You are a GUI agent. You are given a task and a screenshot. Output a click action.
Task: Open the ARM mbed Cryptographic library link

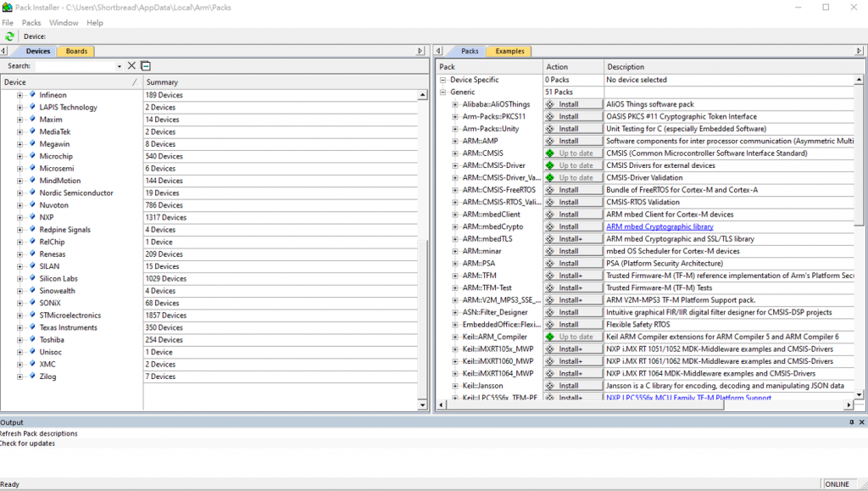(x=659, y=226)
